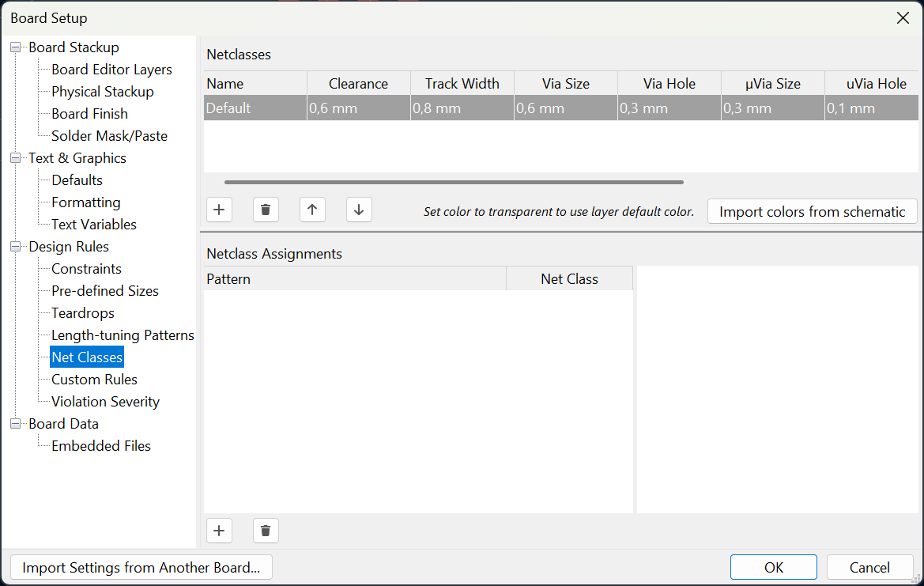Open the Formatting page
This screenshot has width=924, height=586.
pyautogui.click(x=86, y=202)
